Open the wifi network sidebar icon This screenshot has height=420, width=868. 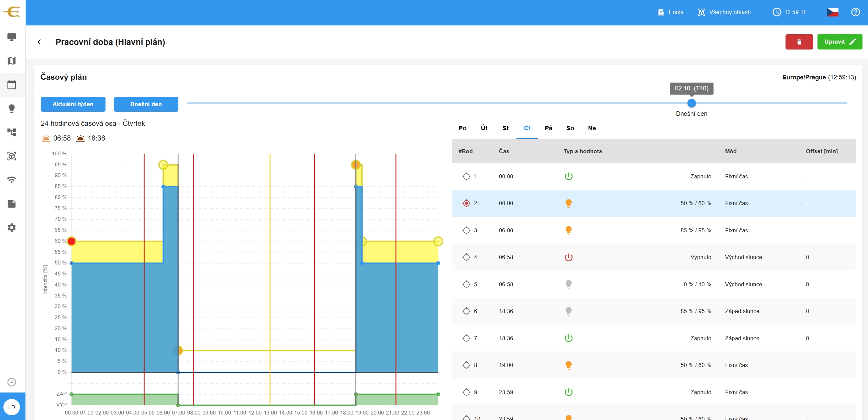click(x=12, y=180)
